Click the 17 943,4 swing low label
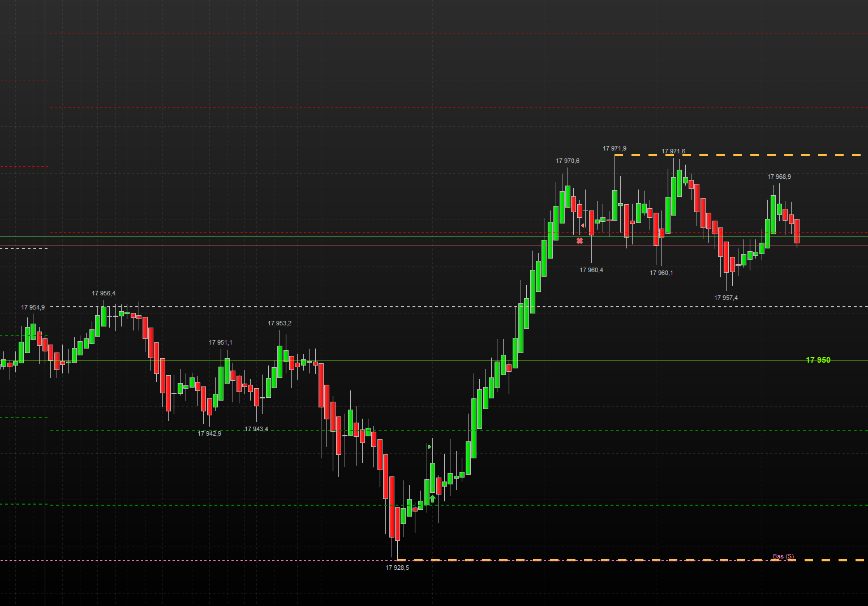Screen dimensions: 868x606 click(256, 429)
